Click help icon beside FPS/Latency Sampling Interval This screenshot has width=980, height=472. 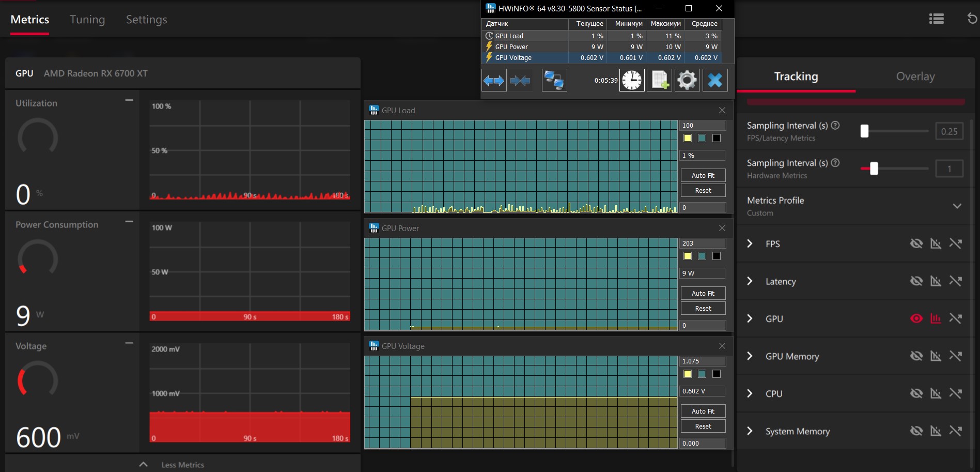(835, 125)
